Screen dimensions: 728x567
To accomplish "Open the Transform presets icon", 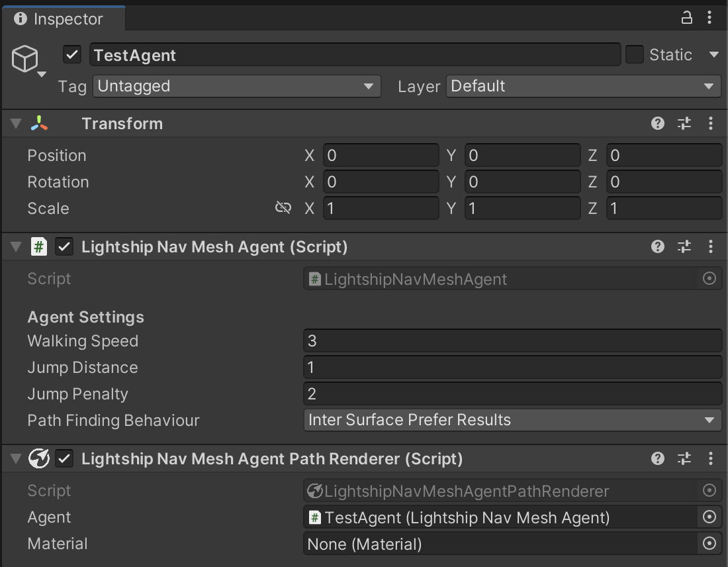I will 684,123.
